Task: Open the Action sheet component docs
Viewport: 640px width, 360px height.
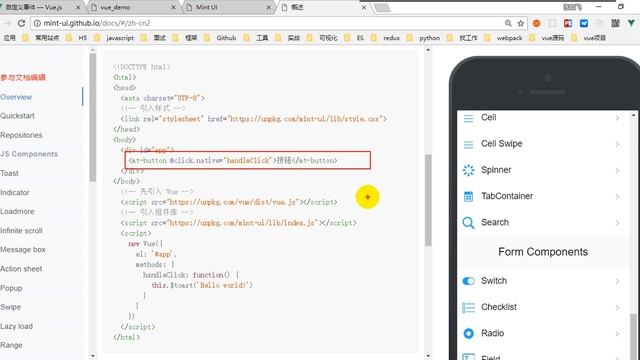Action: click(21, 269)
